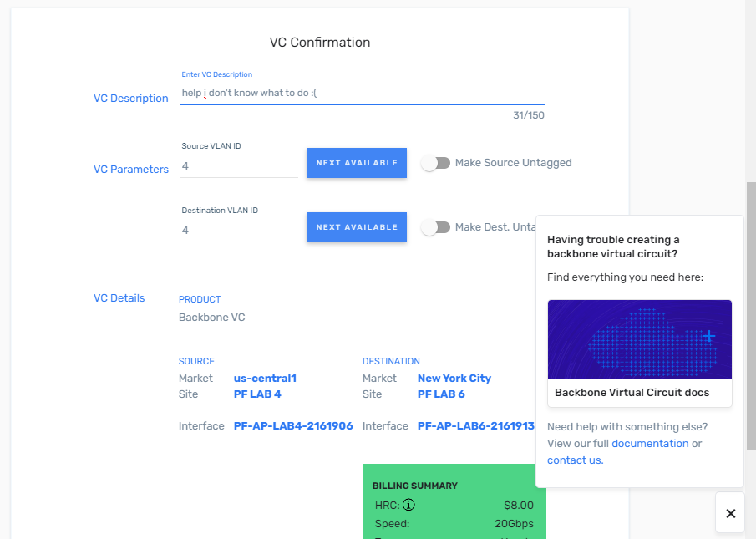
Task: Click Next Available for Destination VLAN ID
Action: (x=357, y=227)
